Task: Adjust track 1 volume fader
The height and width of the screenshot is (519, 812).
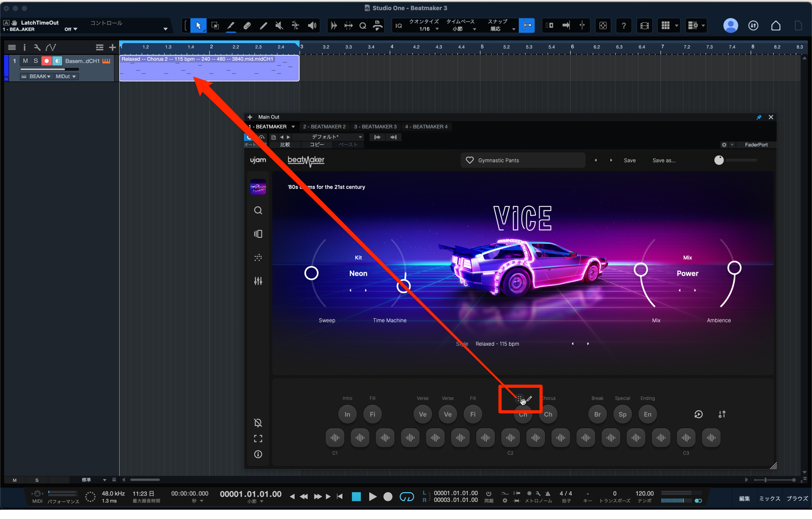Action: point(49,69)
